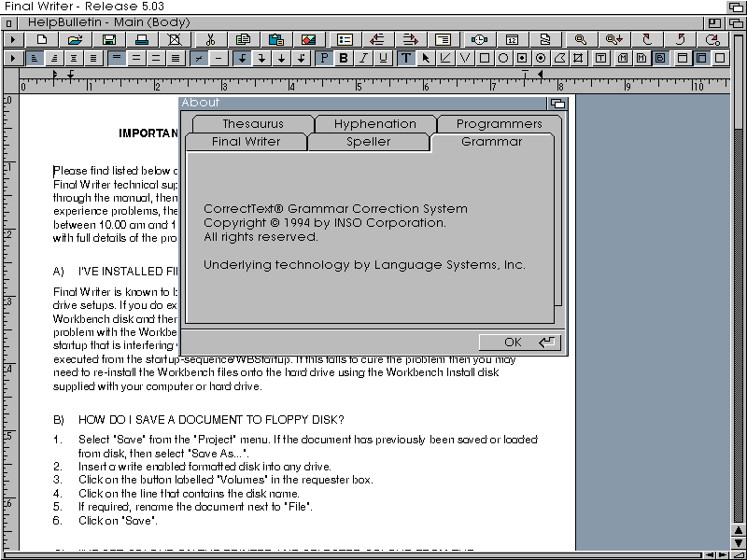Click the horizontal scroll right arrow
Image resolution: width=747 pixels, height=560 pixels.
(722, 555)
